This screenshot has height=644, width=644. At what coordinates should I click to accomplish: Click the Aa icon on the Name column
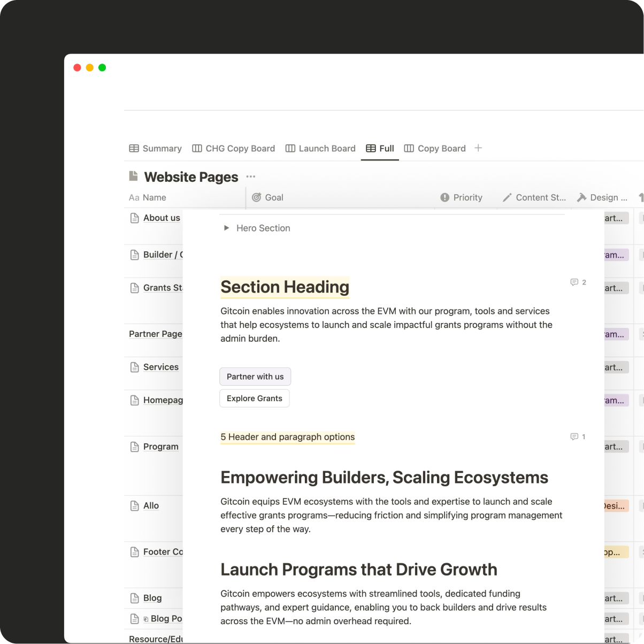coord(133,197)
